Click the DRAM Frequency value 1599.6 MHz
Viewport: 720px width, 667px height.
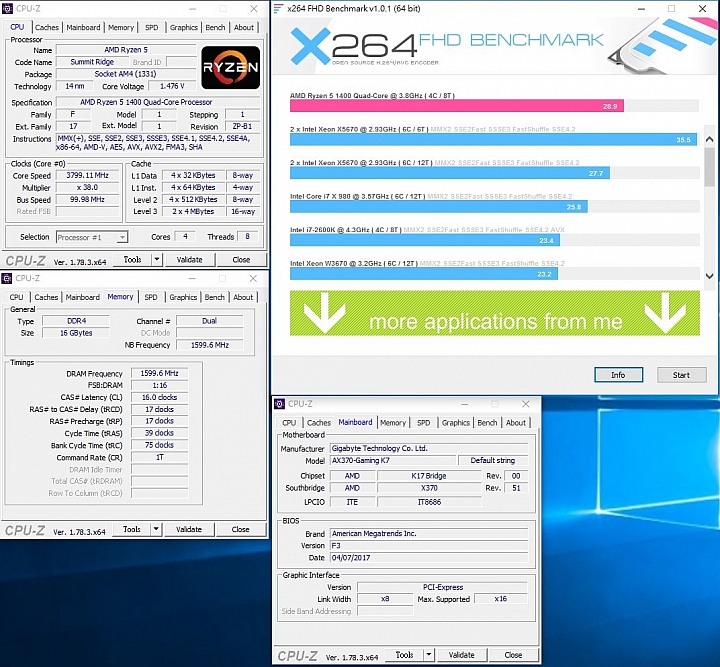[159, 373]
